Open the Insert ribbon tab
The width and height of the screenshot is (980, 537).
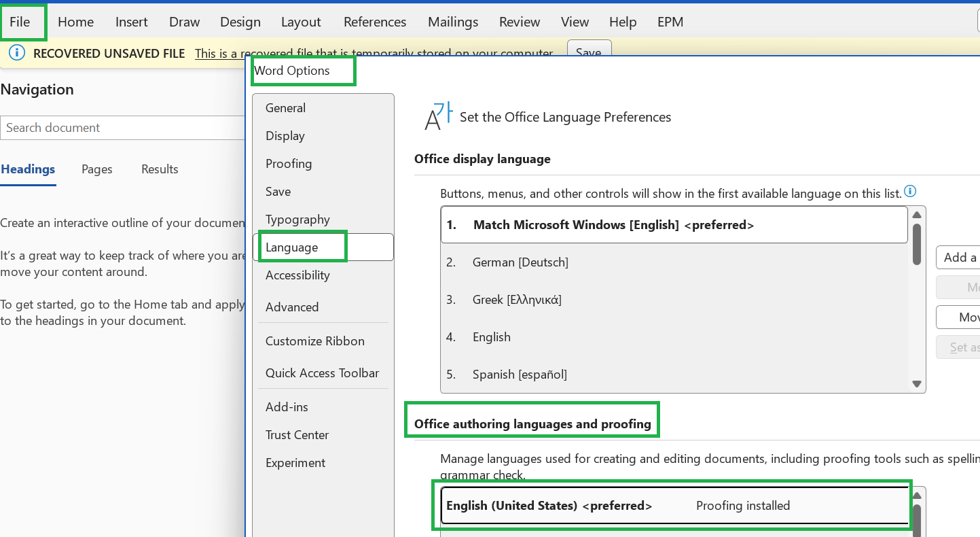(131, 22)
